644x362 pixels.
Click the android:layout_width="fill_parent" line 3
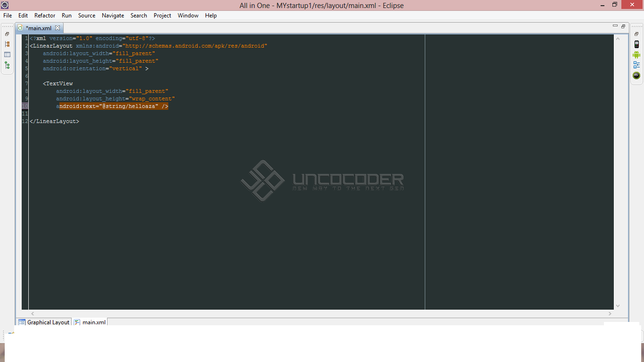point(99,53)
